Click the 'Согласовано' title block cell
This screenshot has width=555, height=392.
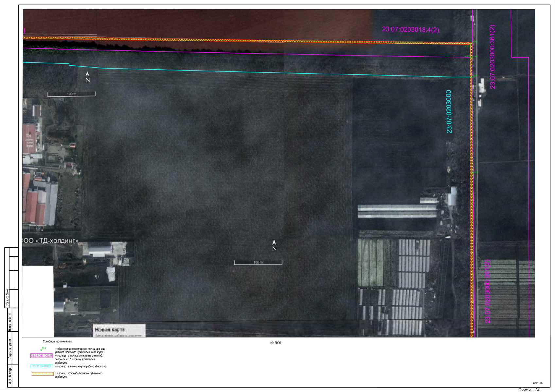point(7,298)
